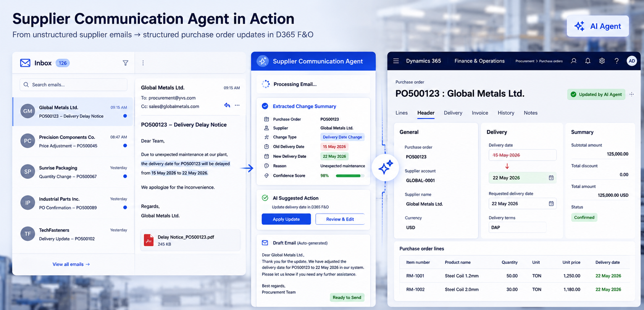Screen dimensions: 644x310
Task: Click the Ready to Send badge
Action: (347, 297)
